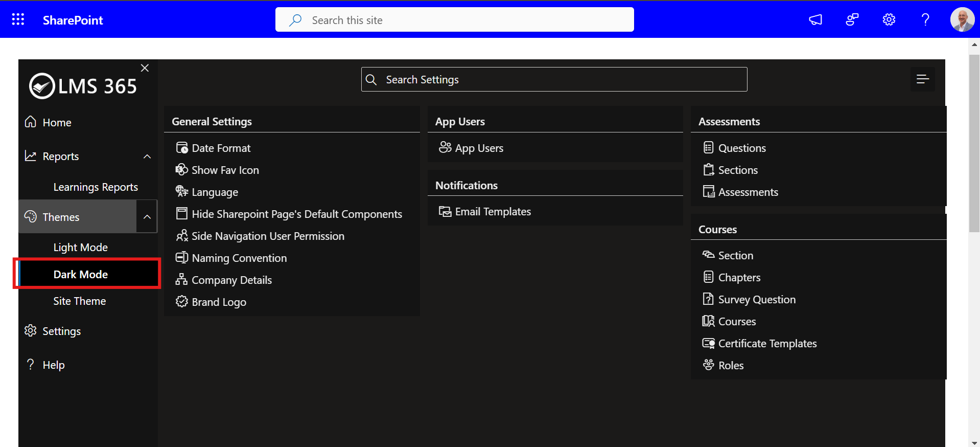Close the LMS 365 side navigation
The height and width of the screenshot is (447, 980).
pyautogui.click(x=145, y=68)
